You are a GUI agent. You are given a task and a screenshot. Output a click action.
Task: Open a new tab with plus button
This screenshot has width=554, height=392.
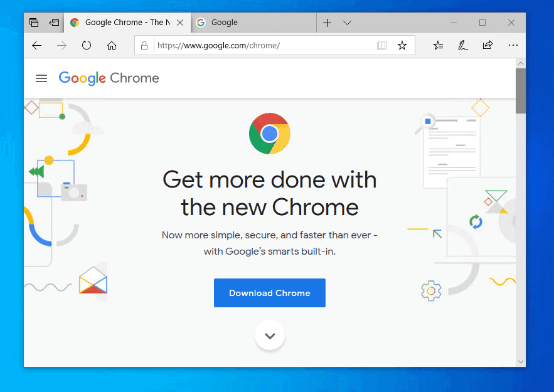(327, 23)
